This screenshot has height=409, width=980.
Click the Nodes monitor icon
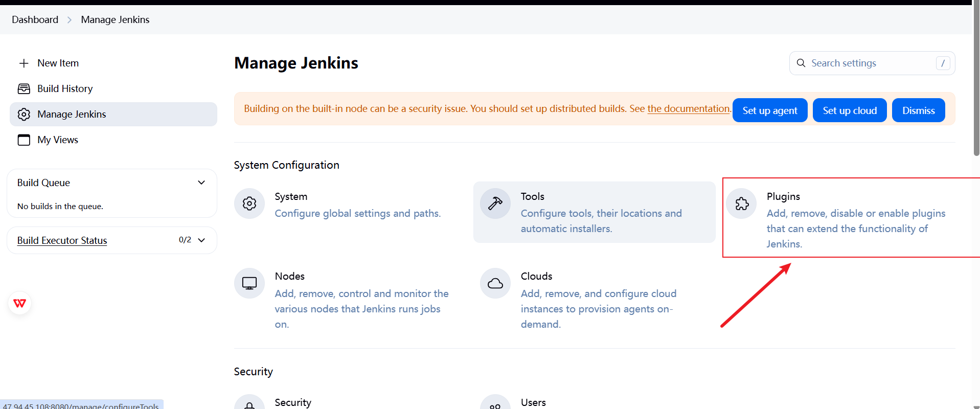click(249, 283)
